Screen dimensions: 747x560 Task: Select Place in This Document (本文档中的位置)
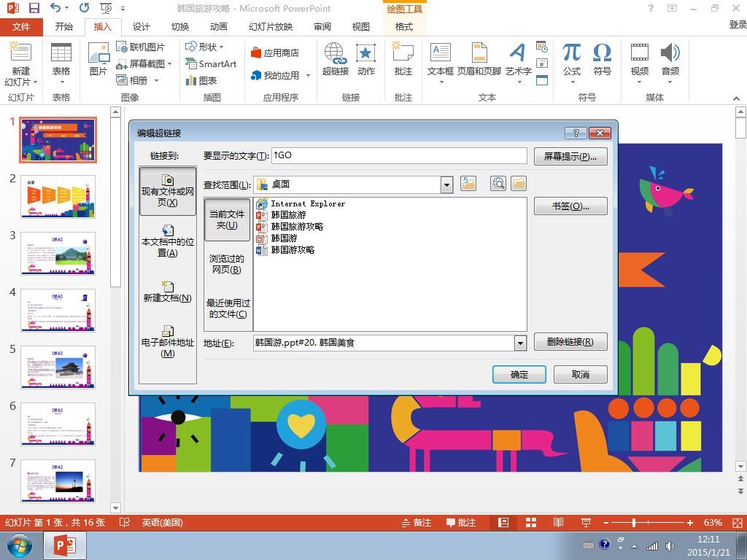(168, 241)
